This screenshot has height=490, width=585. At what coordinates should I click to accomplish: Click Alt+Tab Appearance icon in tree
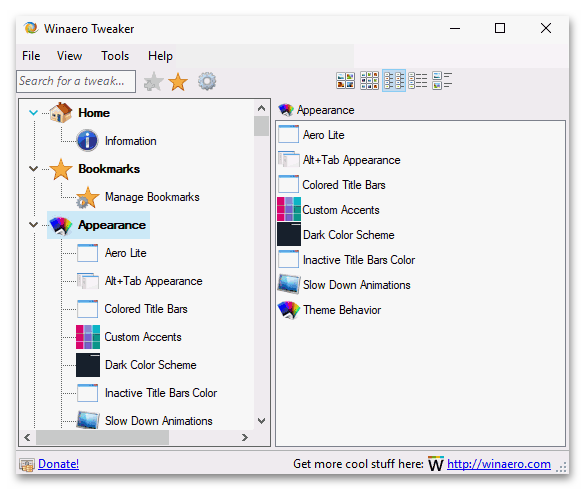pos(88,281)
